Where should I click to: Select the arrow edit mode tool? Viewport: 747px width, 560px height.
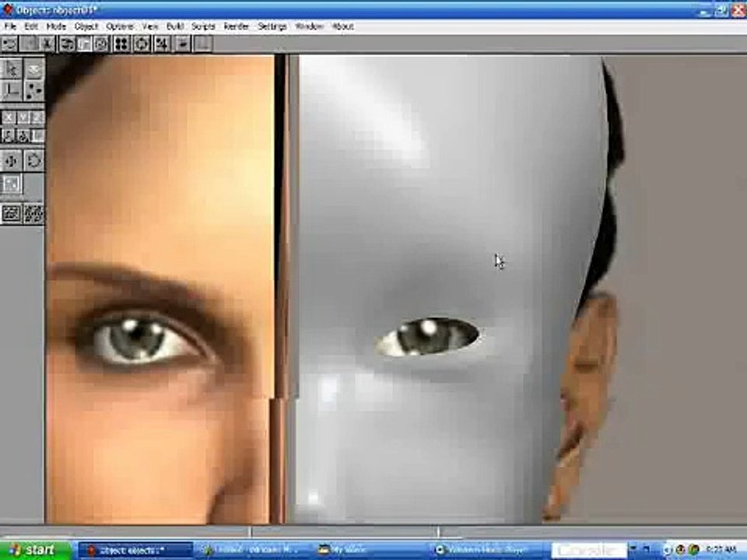12,69
